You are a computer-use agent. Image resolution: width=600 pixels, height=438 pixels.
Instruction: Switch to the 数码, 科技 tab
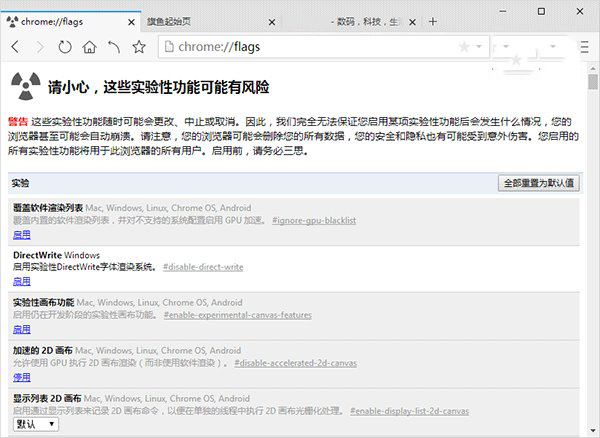(x=352, y=22)
